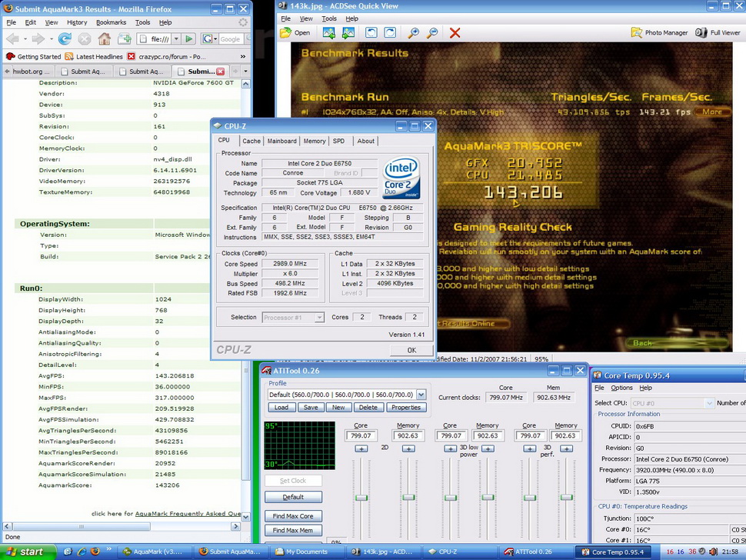746x560 pixels.
Task: Click Firefox Reload page icon
Action: point(65,39)
